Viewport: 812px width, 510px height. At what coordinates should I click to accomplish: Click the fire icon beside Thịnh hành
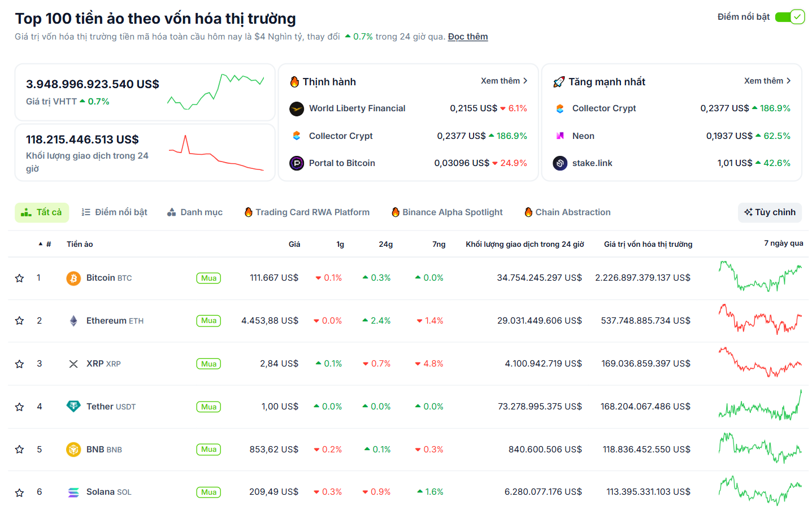pos(294,81)
